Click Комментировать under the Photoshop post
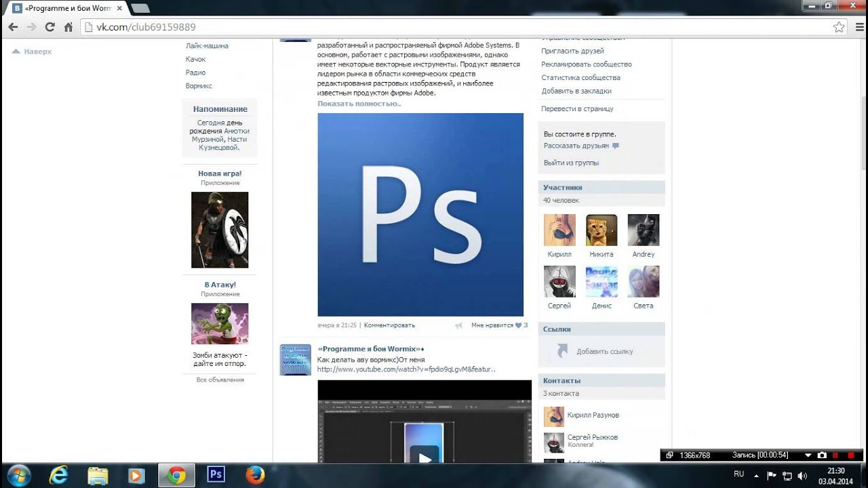Screen dimensions: 868x488 (389, 325)
